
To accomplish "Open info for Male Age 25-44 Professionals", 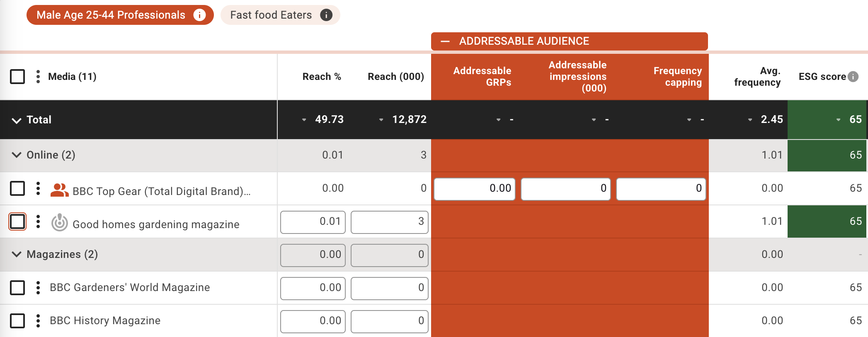I will (x=199, y=15).
